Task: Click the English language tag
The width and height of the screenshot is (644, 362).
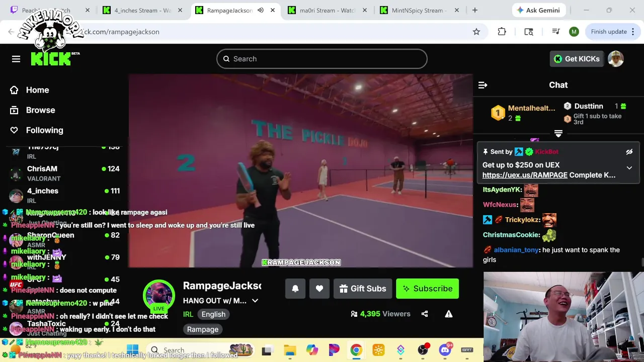Action: [213, 314]
